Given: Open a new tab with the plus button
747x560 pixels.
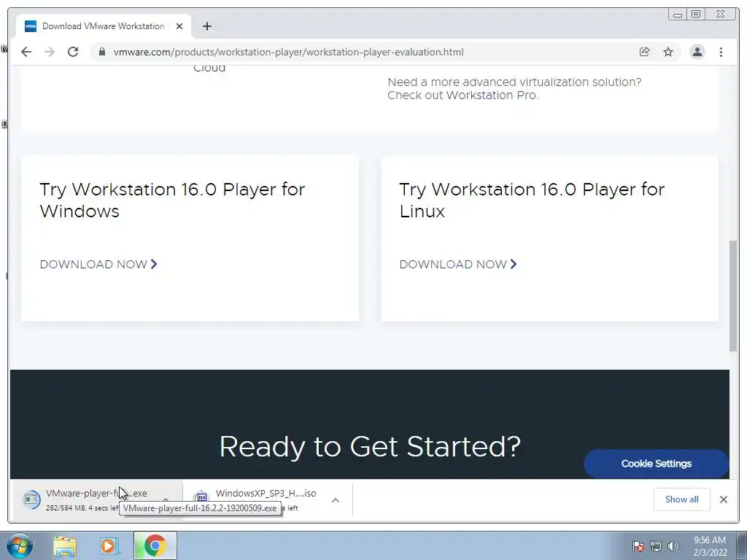Looking at the screenshot, I should pyautogui.click(x=206, y=26).
